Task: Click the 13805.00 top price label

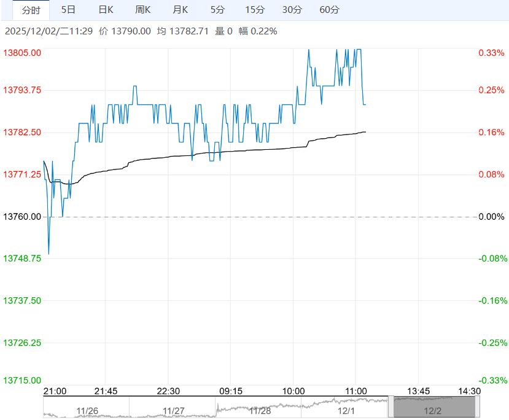Action: [x=23, y=53]
